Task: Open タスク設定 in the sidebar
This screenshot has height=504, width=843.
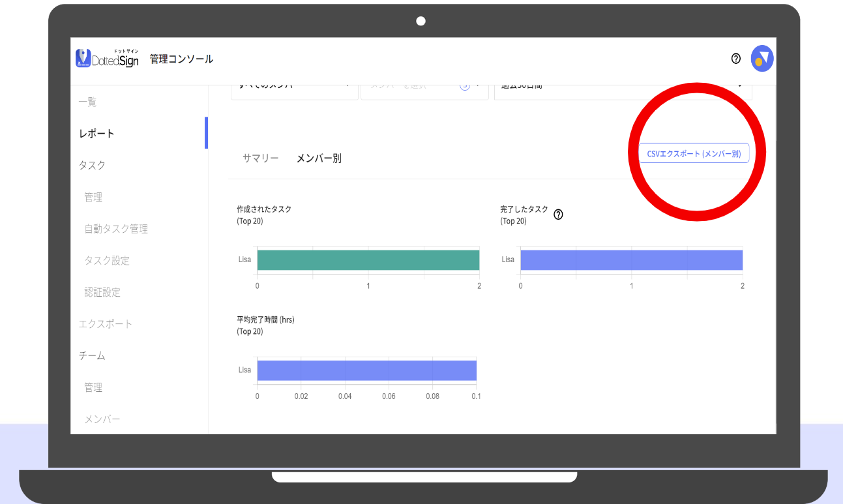Action: (x=107, y=260)
